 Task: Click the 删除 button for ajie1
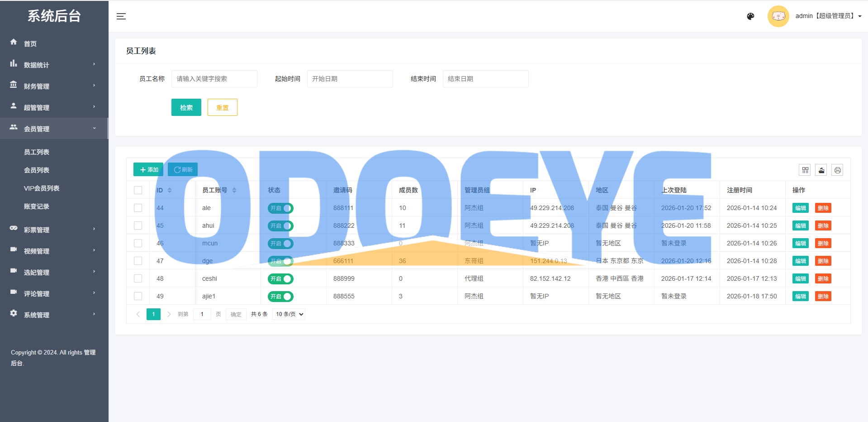(823, 297)
